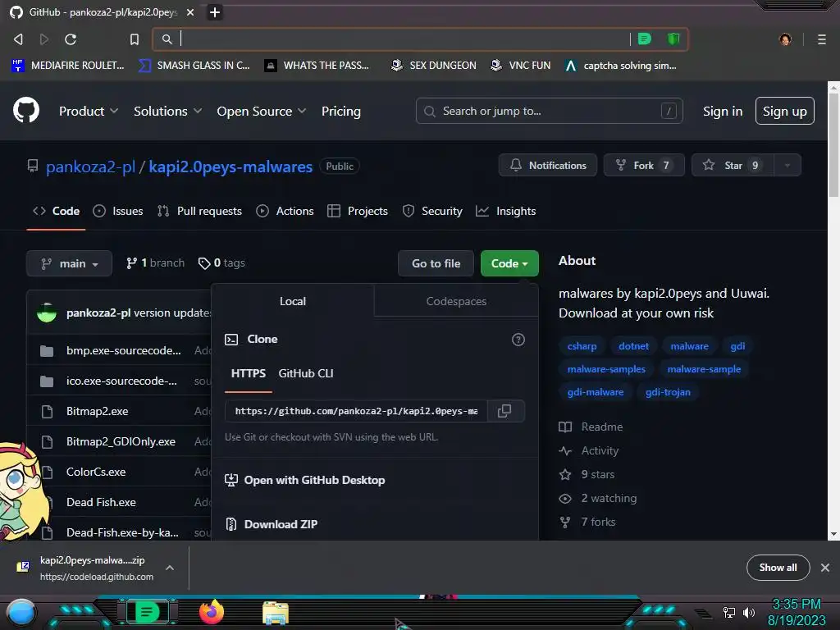The width and height of the screenshot is (840, 630).
Task: Click the volume speaker tray icon
Action: tap(749, 612)
